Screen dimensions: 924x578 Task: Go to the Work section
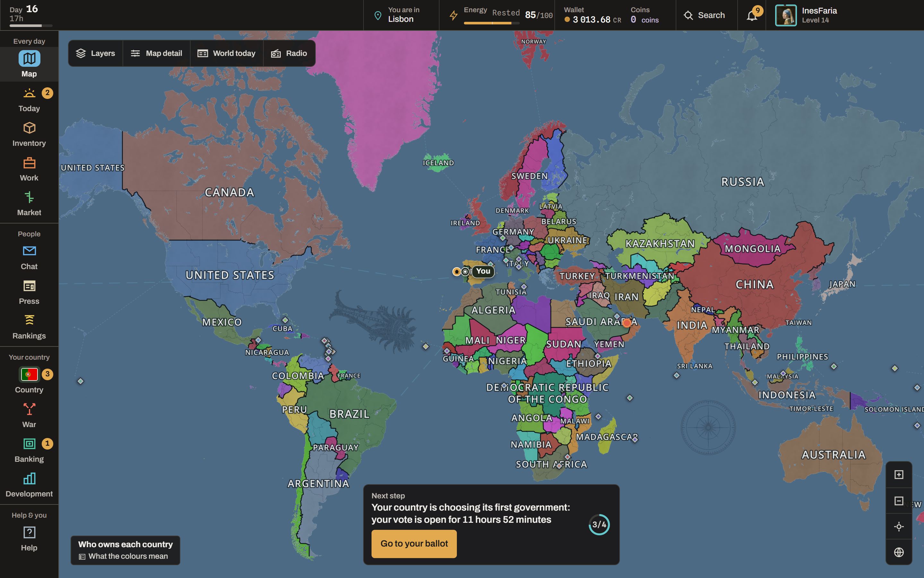pyautogui.click(x=29, y=169)
